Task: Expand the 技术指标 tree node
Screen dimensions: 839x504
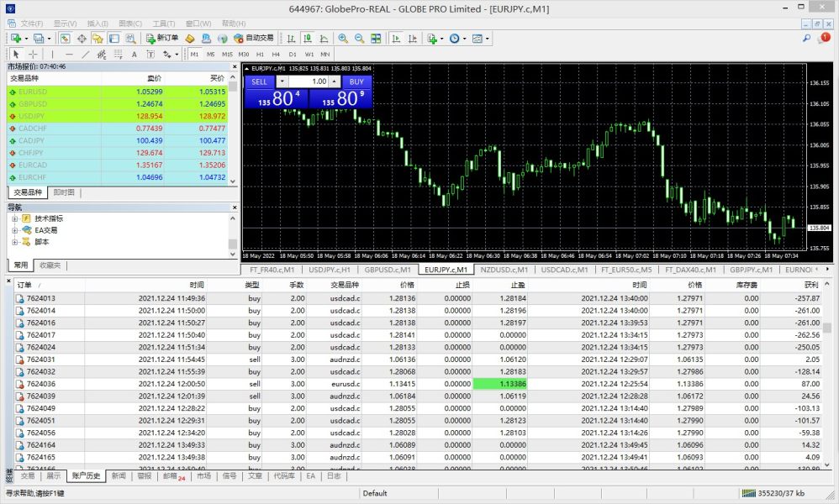Action: click(x=15, y=218)
